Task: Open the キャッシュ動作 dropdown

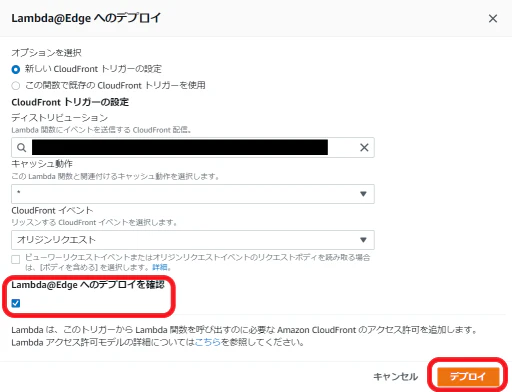Action: tap(193, 194)
